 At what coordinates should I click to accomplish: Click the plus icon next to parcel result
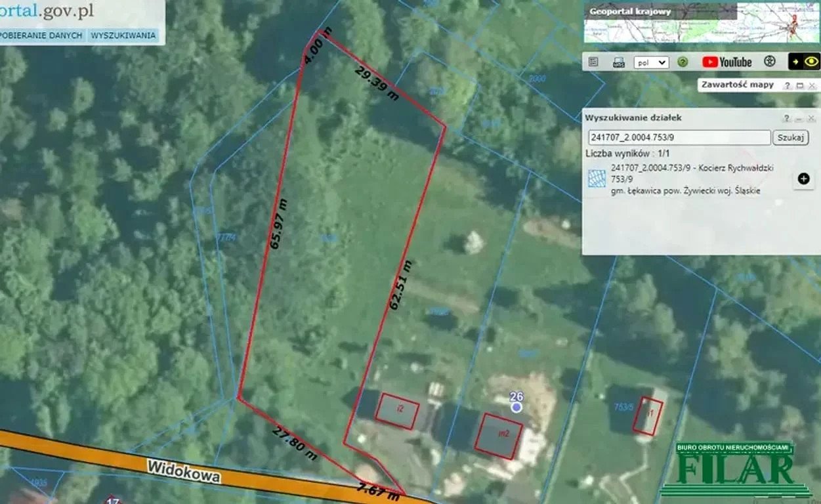click(x=803, y=179)
